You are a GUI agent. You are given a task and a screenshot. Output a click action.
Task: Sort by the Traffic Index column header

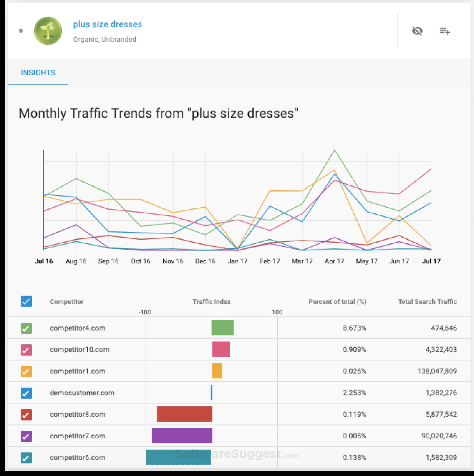[x=212, y=302]
